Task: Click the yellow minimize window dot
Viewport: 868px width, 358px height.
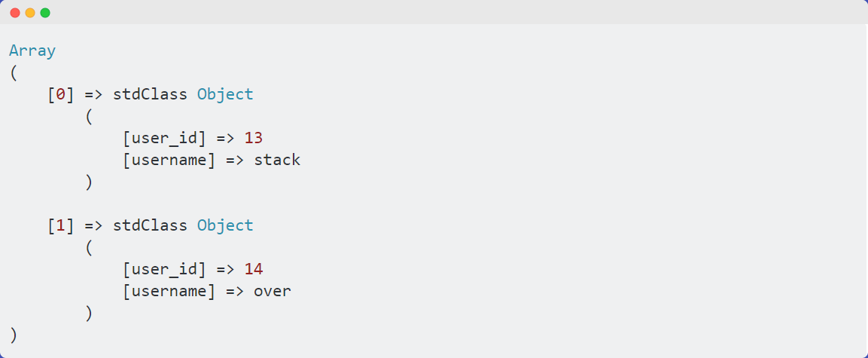Action: click(x=30, y=13)
